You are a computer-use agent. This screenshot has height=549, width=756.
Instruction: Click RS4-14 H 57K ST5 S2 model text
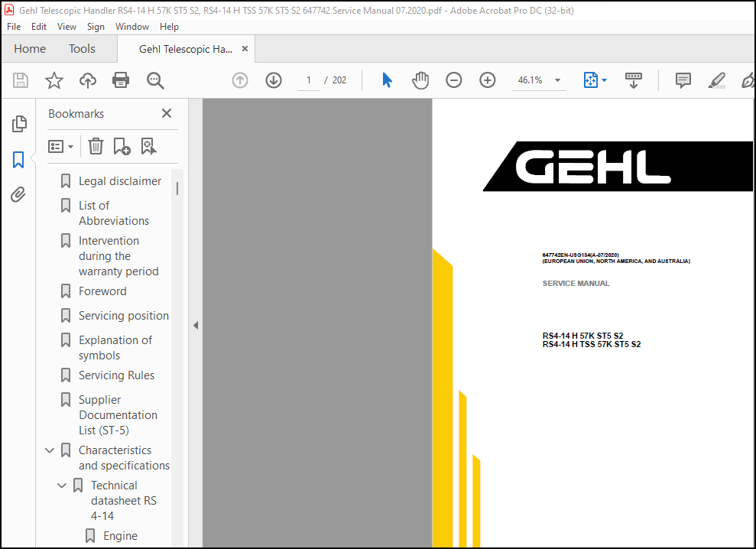(583, 335)
